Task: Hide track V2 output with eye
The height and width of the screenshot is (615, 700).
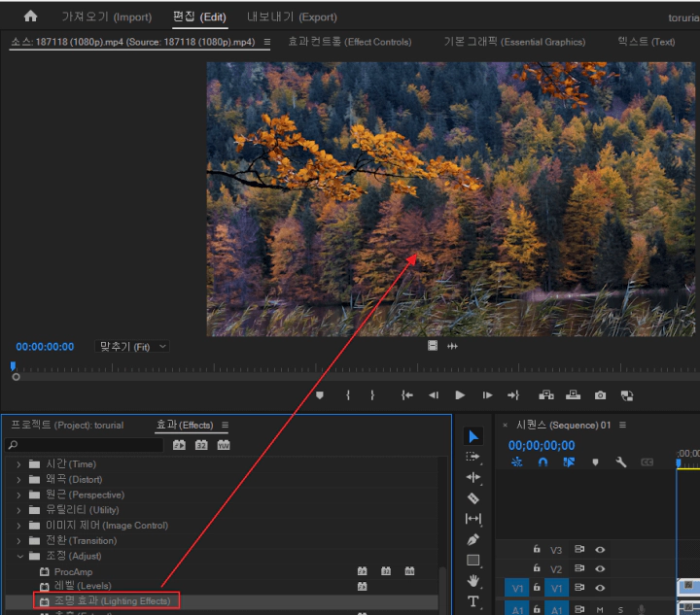Action: 600,568
